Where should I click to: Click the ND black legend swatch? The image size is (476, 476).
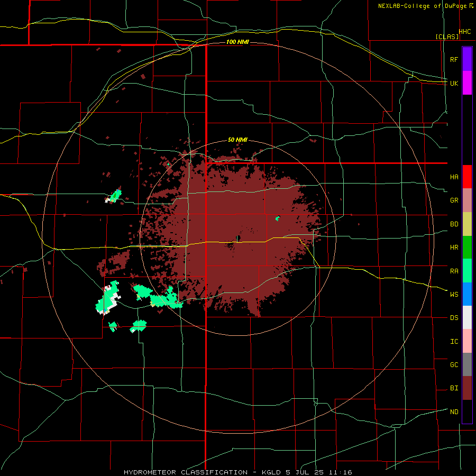point(467,411)
